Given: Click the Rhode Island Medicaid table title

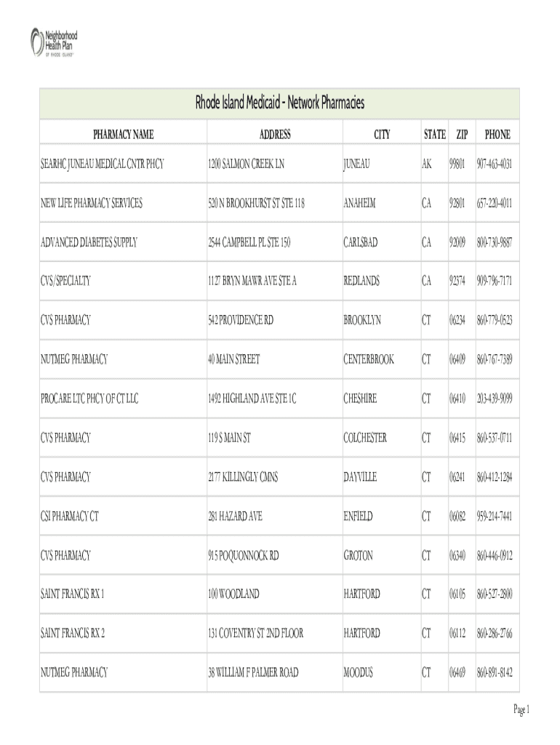Looking at the screenshot, I should click(x=279, y=103).
